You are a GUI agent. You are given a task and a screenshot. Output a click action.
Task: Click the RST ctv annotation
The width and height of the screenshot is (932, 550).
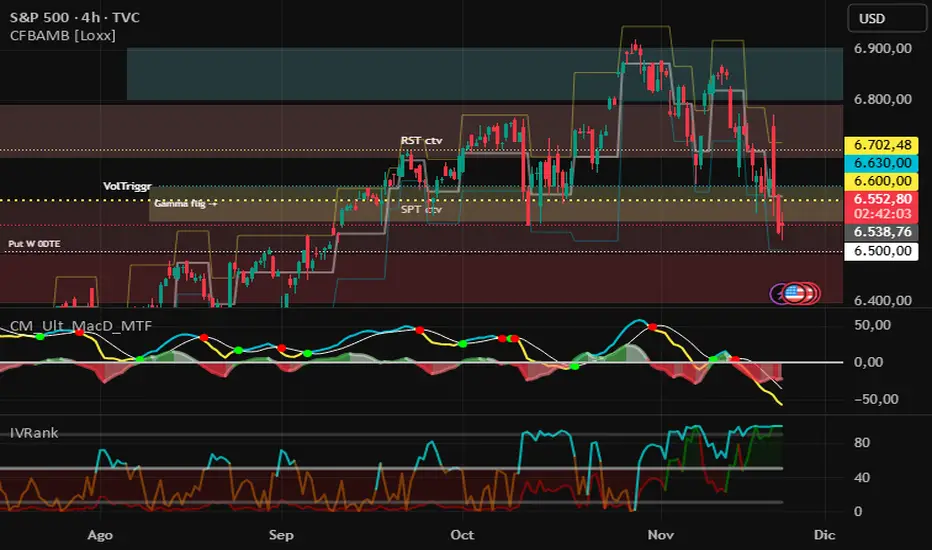(x=421, y=140)
